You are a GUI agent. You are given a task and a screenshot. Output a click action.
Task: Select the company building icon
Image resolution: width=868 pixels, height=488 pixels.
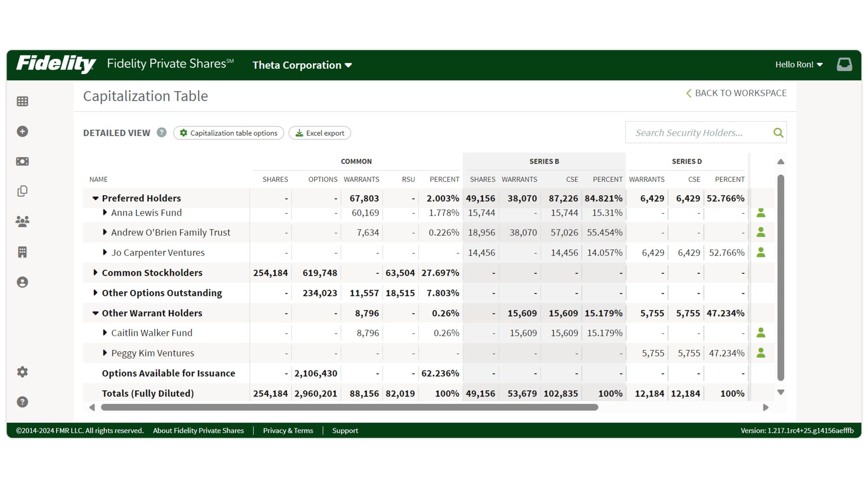coord(22,252)
